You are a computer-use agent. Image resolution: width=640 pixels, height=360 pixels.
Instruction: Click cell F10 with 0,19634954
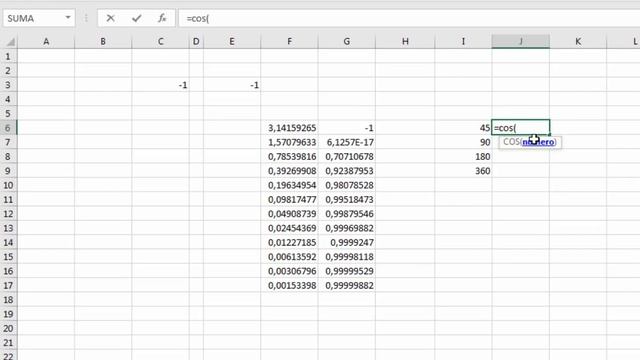coord(289,185)
